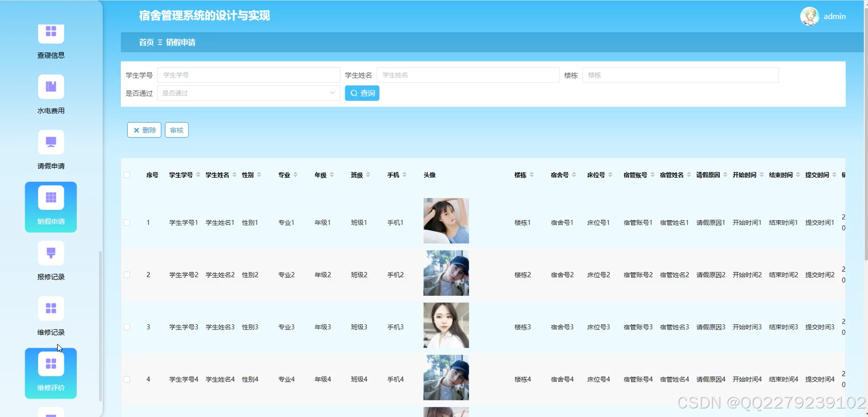
Task: Check the checkbox for row 4
Action: point(127,379)
